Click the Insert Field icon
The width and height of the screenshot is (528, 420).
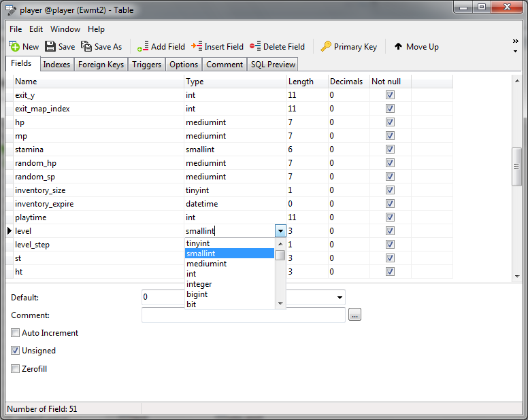pyautogui.click(x=197, y=46)
